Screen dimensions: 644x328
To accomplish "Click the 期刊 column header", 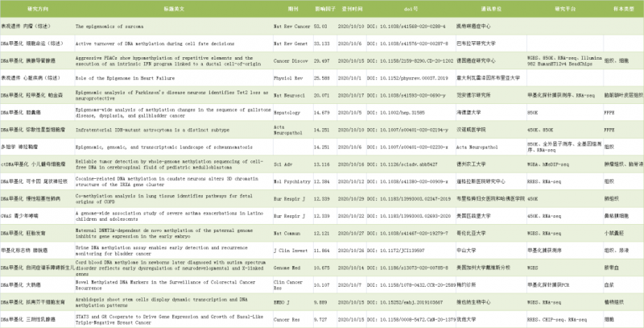I will pos(283,8).
